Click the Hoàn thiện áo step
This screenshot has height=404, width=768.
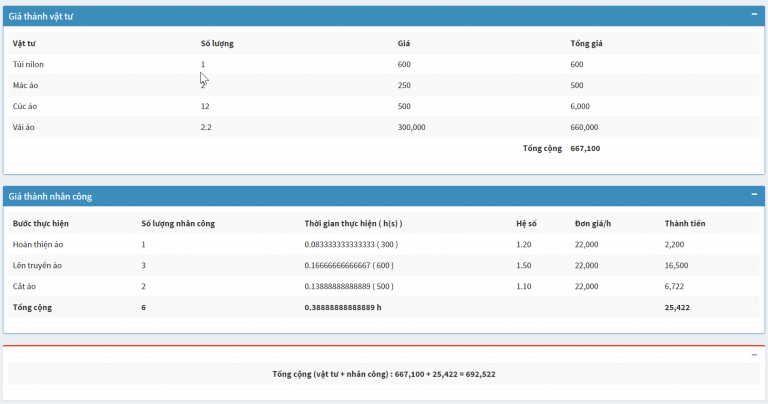tap(37, 244)
